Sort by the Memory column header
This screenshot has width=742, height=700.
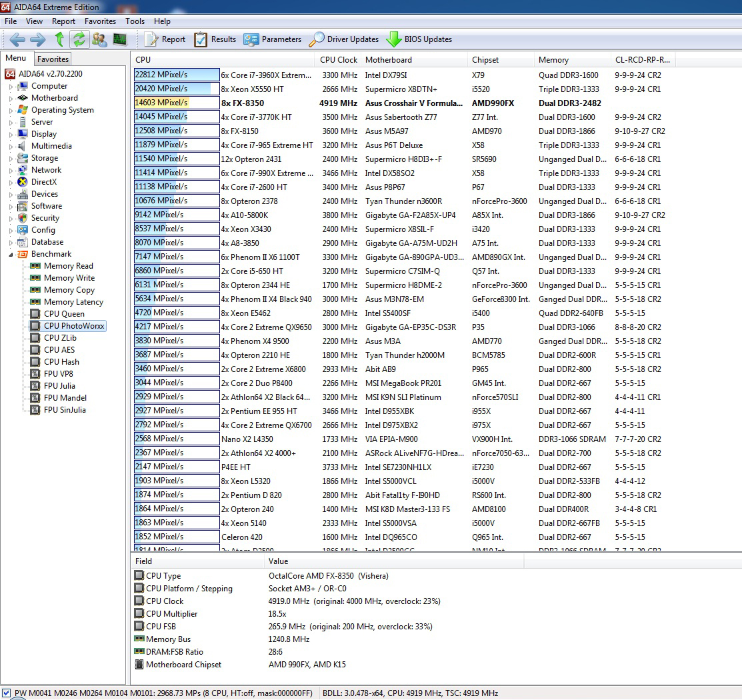coord(572,59)
